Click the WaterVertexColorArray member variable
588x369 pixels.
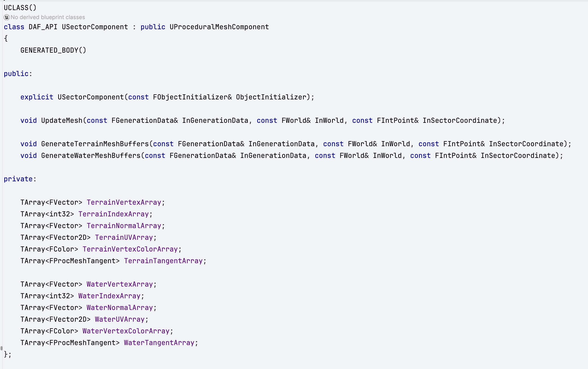pyautogui.click(x=126, y=331)
